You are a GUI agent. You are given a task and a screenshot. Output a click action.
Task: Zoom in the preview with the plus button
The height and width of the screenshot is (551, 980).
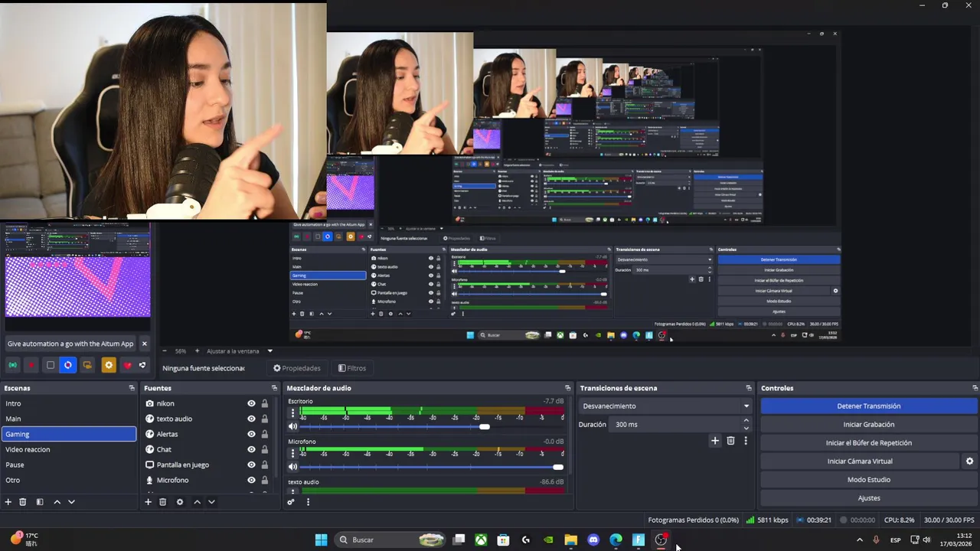[x=197, y=351]
